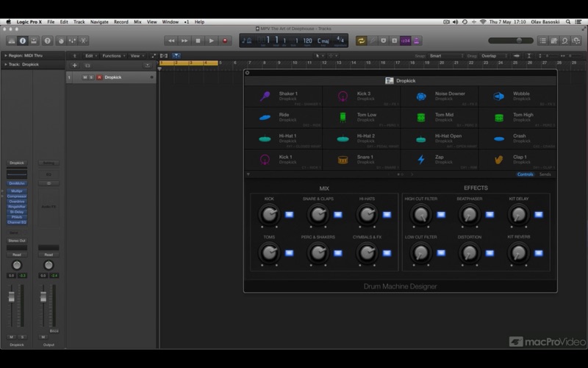Record-enable the Dropkick track
The height and width of the screenshot is (368, 588).
(x=99, y=77)
